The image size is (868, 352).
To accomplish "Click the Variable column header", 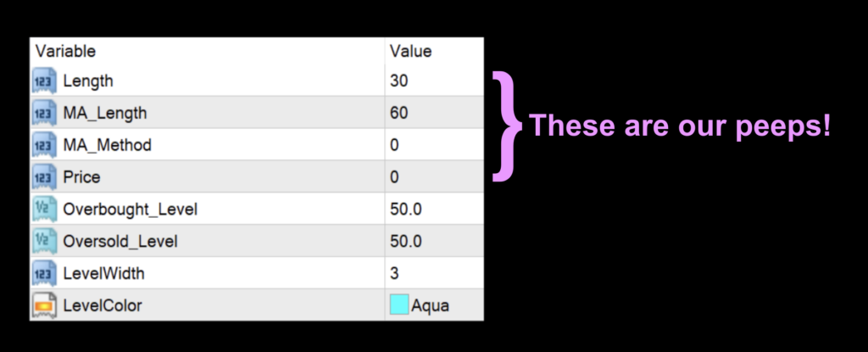I will [x=66, y=52].
